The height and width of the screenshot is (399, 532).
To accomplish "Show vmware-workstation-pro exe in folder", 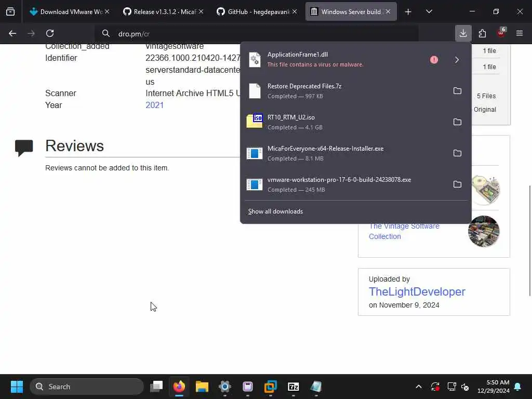I will [x=457, y=184].
